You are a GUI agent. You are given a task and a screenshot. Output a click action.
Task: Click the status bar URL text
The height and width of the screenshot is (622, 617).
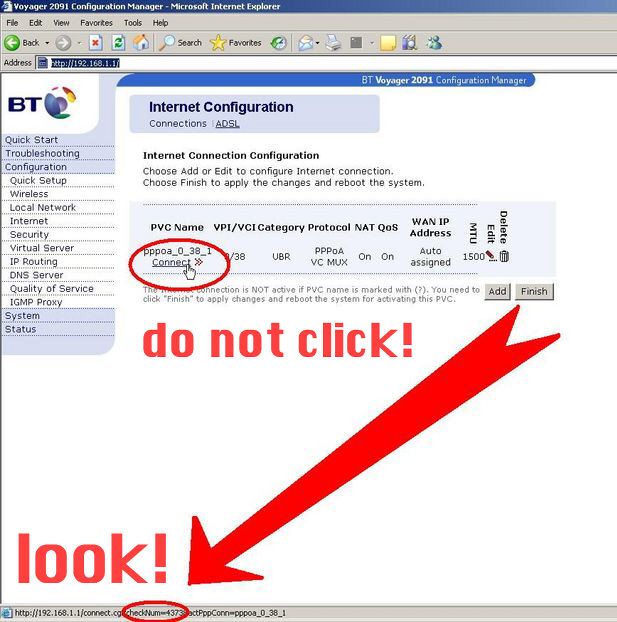(x=150, y=613)
